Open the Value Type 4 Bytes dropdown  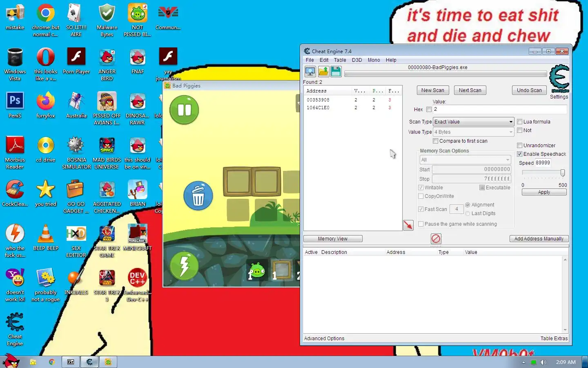473,132
